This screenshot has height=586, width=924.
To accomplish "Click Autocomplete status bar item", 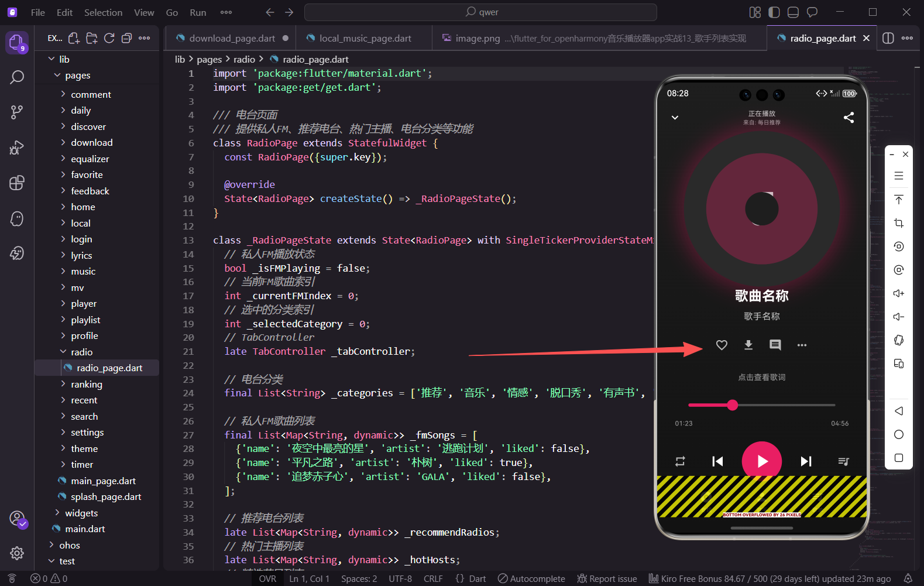I will (531, 578).
